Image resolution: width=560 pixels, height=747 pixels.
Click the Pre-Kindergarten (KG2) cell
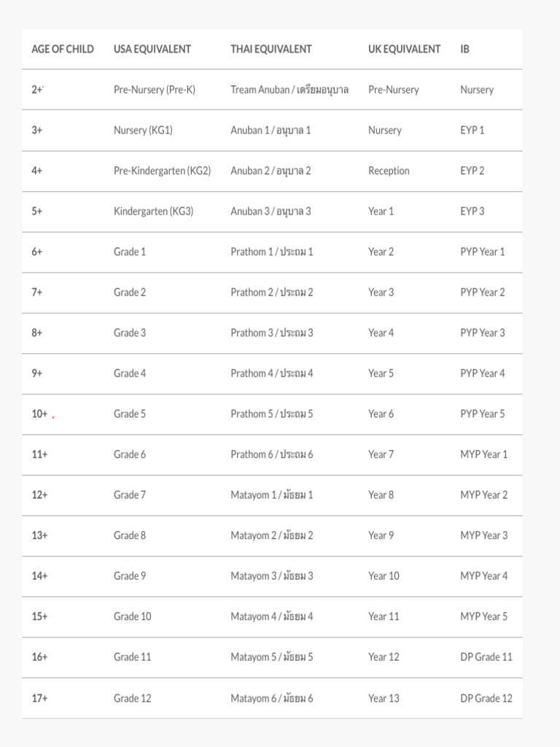tap(162, 171)
